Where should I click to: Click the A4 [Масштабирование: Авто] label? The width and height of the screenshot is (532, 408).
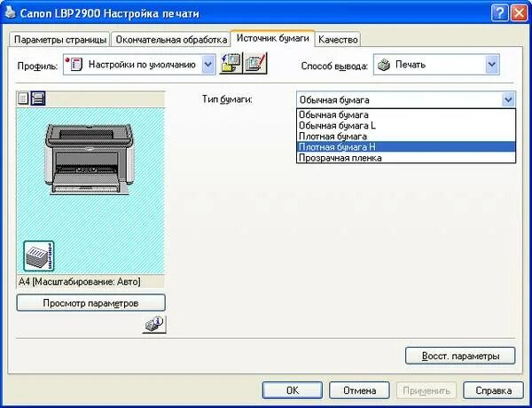[x=80, y=282]
